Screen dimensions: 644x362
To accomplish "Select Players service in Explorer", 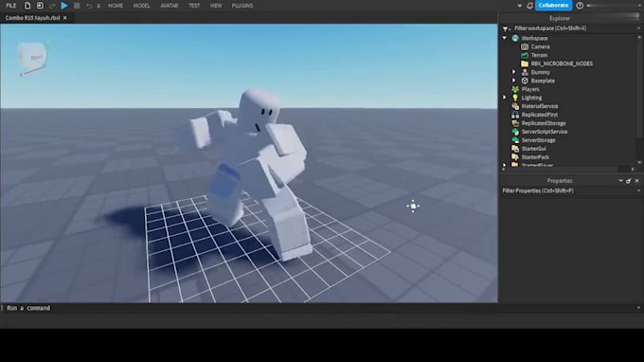I will coord(530,89).
